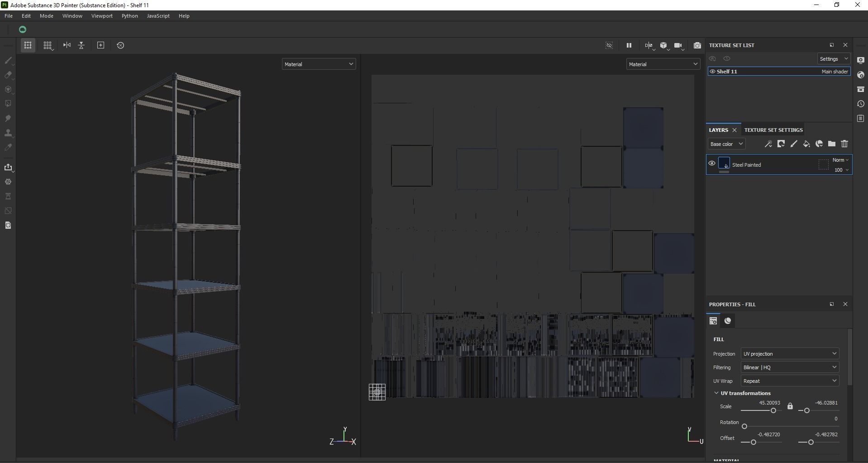
Task: Open the Norm blending mode dropdown
Action: pyautogui.click(x=840, y=160)
